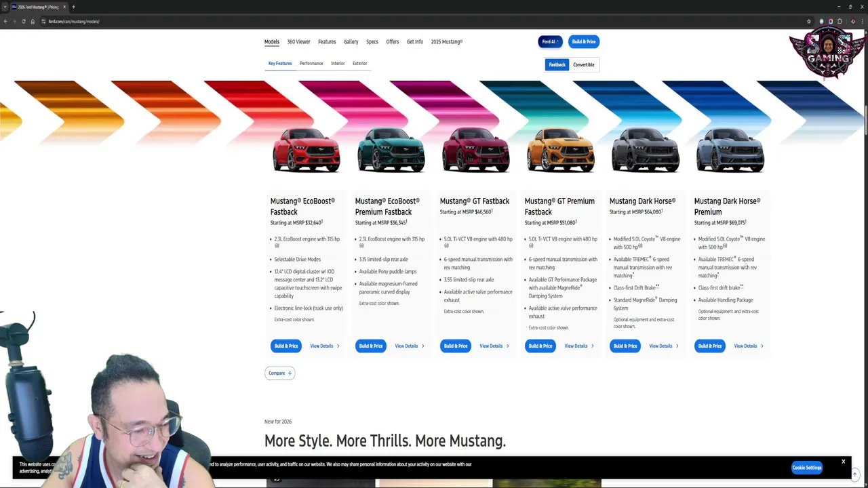This screenshot has width=868, height=488.
Task: Switch body style to Fastback
Action: click(x=557, y=64)
